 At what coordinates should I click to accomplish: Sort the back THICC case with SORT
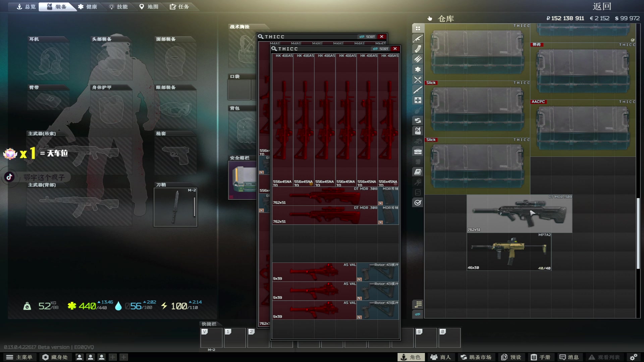[x=367, y=37]
